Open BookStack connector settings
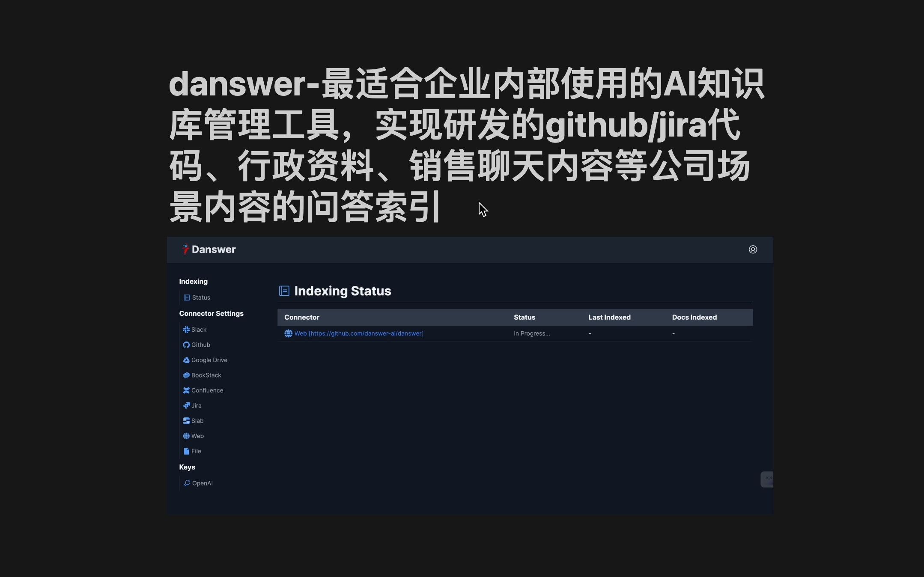 pos(206,375)
